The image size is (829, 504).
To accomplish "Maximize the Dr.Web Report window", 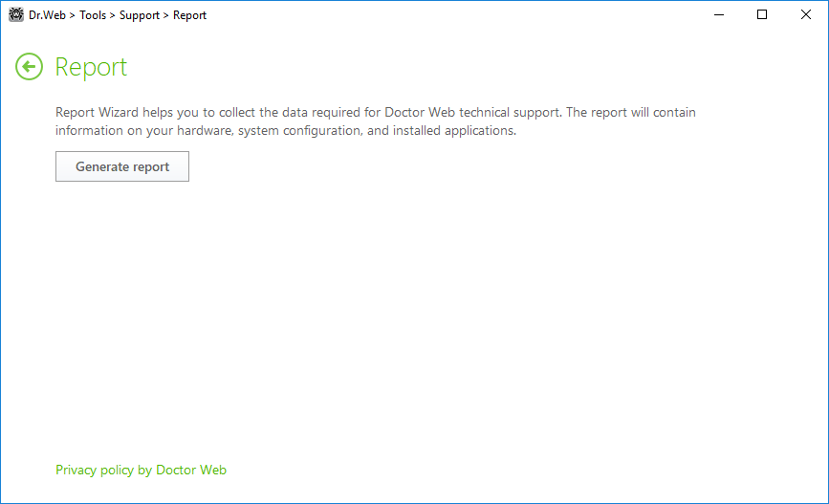I will [762, 14].
